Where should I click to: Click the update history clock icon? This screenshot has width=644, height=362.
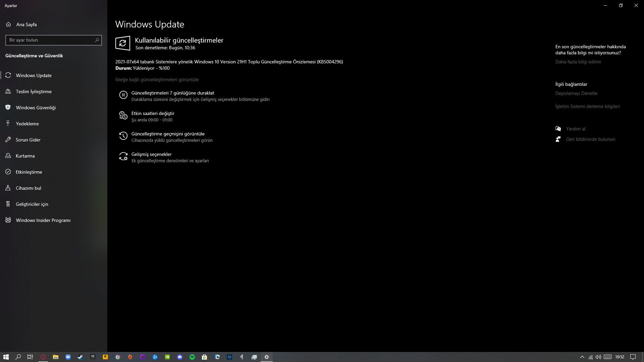tap(123, 136)
